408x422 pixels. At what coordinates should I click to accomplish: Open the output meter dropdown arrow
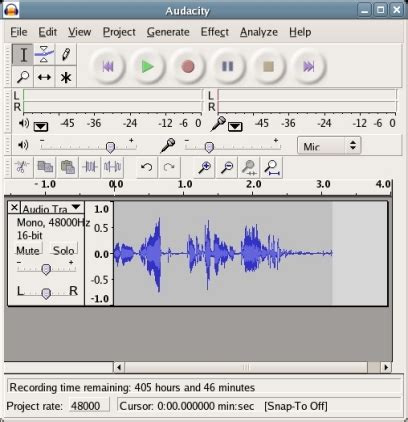41,126
